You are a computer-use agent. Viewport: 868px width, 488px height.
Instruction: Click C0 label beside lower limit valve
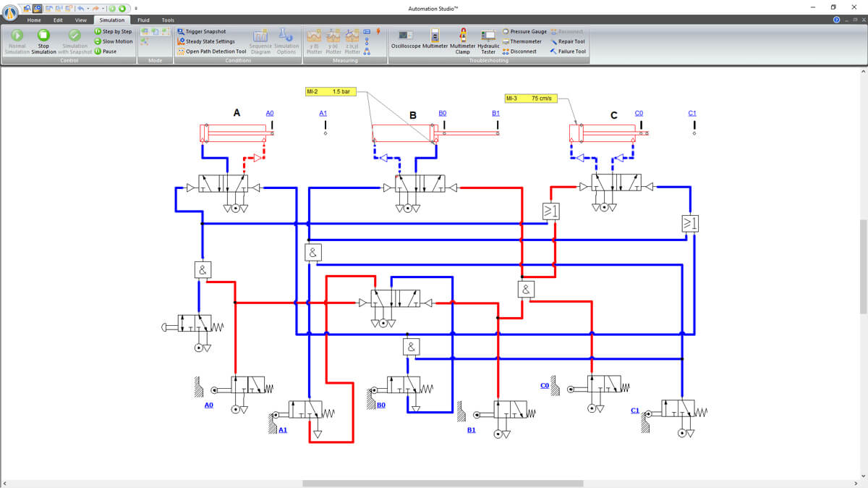[545, 386]
